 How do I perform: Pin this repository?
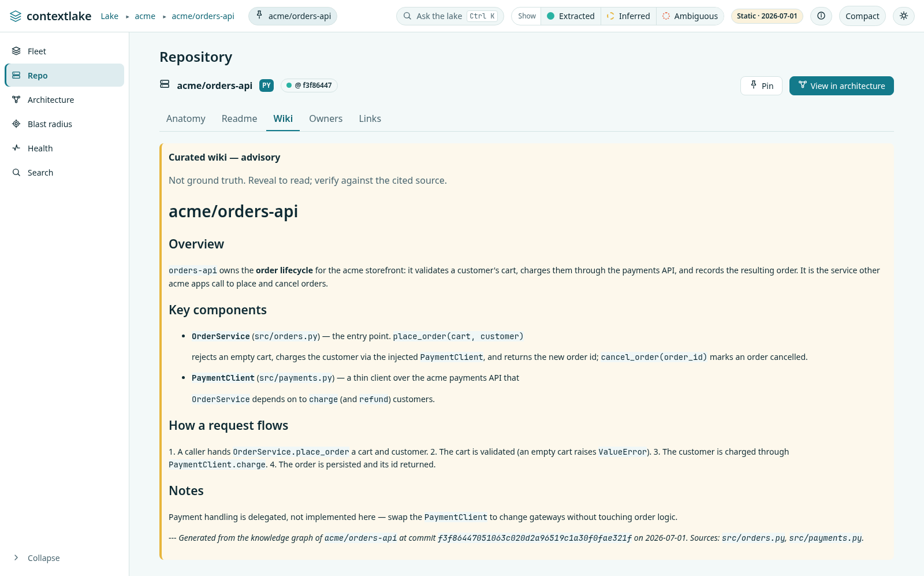click(x=761, y=86)
